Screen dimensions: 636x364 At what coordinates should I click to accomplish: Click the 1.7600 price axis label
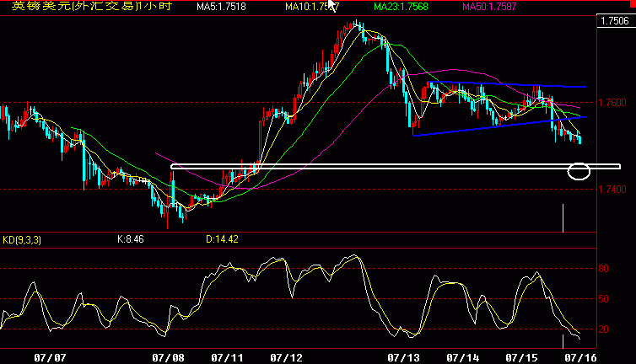tap(612, 103)
